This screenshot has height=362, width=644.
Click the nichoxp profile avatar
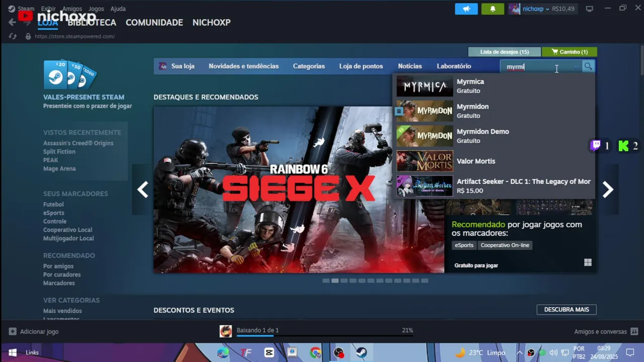[x=514, y=9]
